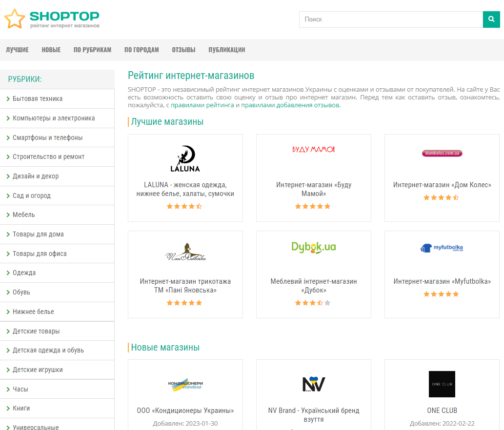Image resolution: width=504 pixels, height=430 pixels.
Task: Open ТМ «Пані Яновська» store title
Action: 185,286
